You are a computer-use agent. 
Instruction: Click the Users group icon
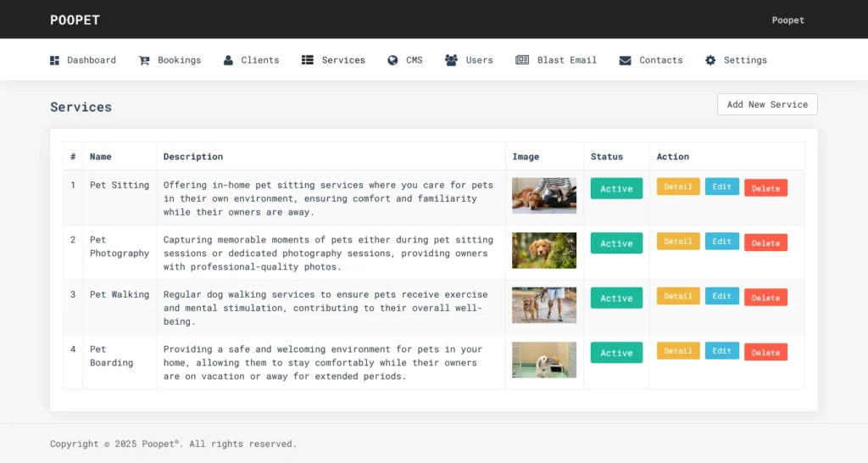pos(451,60)
